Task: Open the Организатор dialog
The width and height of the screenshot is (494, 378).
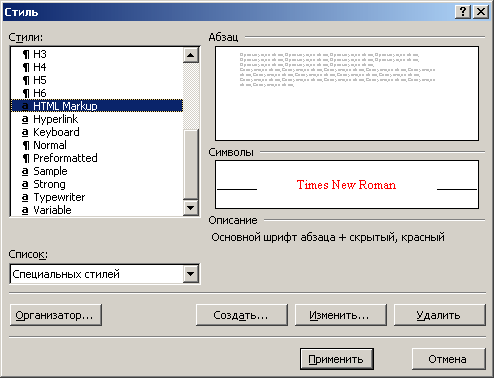Action: coord(56,315)
